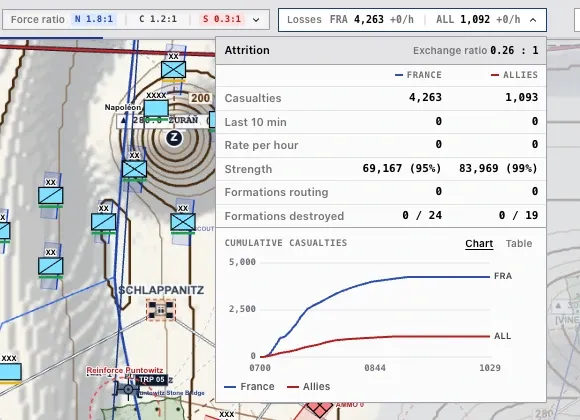Expand the Force ratio dropdown chevron
Image resolution: width=580 pixels, height=420 pixels.
256,20
